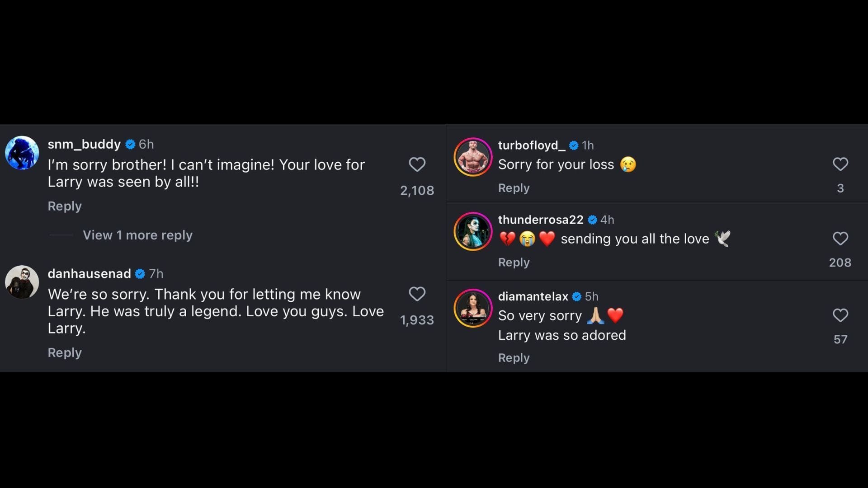Click the 2,108 like count on snm_buddy's comment
The image size is (868, 488).
416,190
